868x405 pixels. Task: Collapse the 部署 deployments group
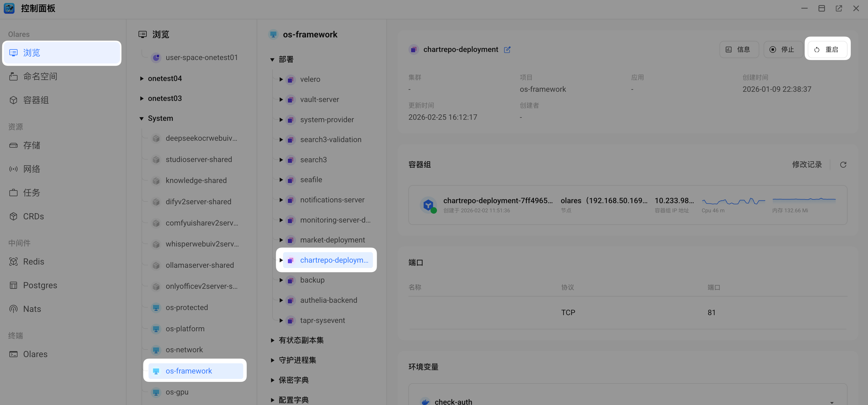[x=272, y=60]
